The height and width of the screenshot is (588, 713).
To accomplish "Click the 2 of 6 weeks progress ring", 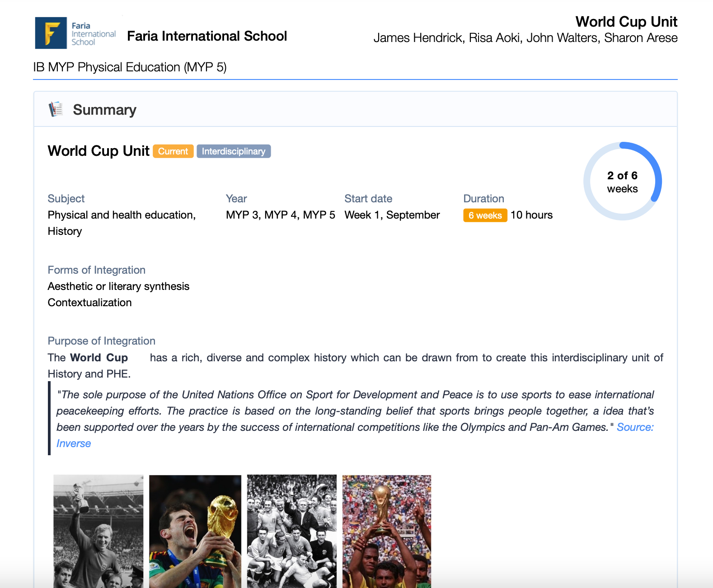I will [x=622, y=182].
